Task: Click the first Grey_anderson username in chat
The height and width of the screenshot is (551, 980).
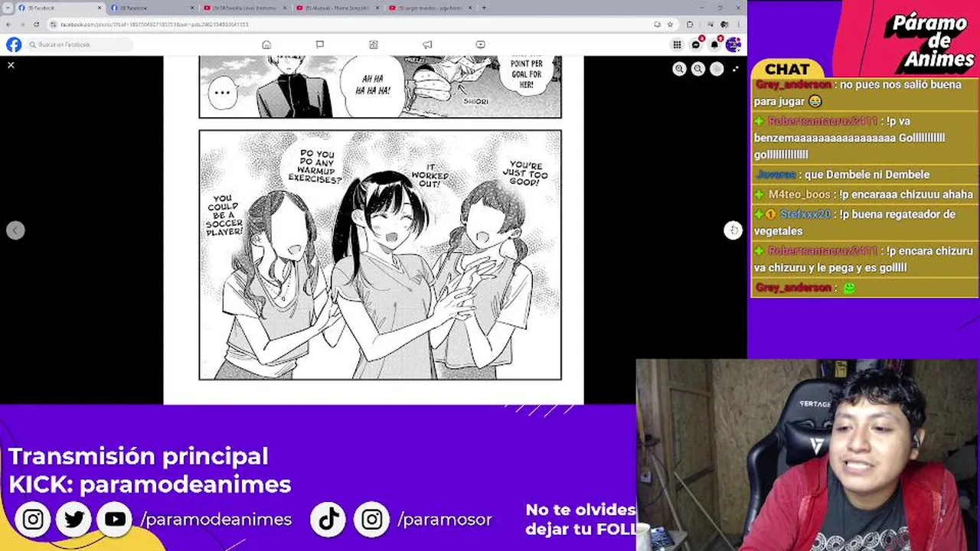Action: (793, 85)
